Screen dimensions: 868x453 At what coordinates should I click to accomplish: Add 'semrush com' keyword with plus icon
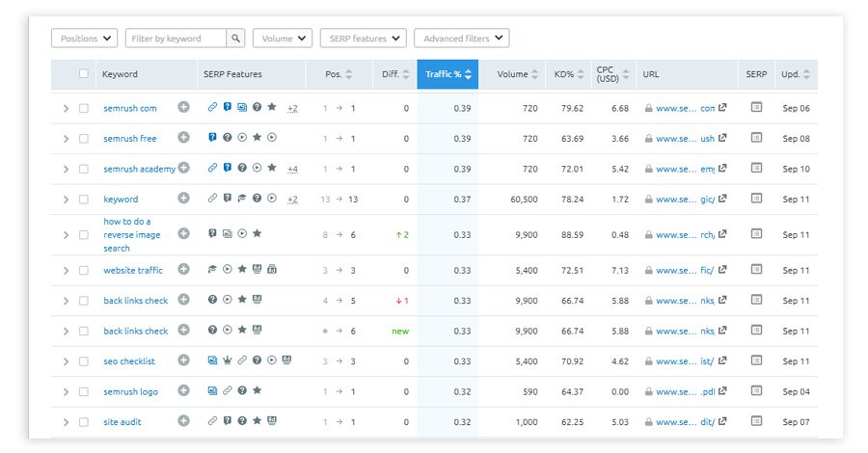coord(184,107)
